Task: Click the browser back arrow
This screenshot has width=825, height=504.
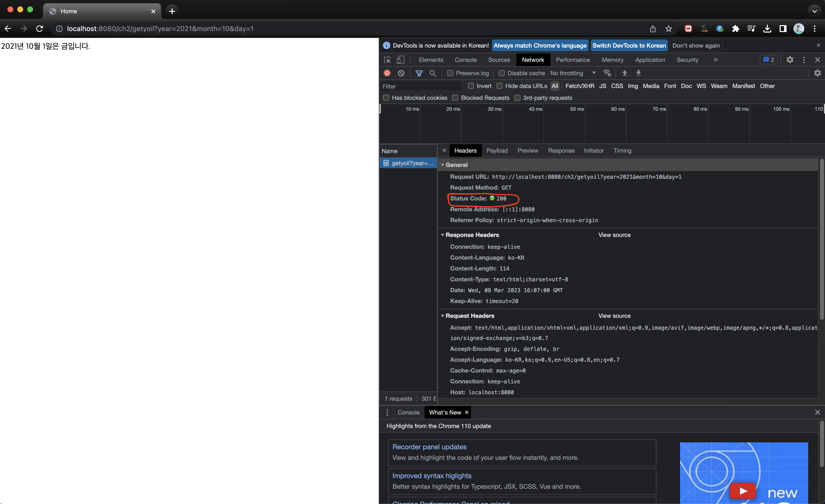Action: pos(8,29)
